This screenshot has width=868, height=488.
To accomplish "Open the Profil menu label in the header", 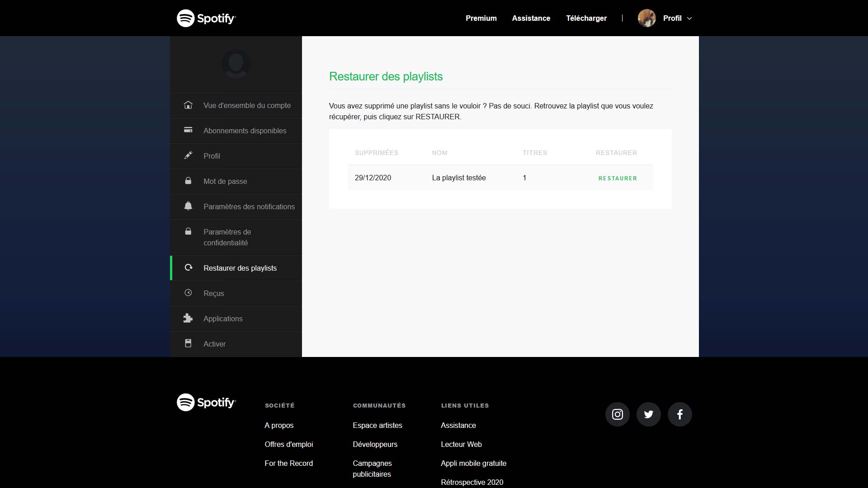I will tap(672, 18).
